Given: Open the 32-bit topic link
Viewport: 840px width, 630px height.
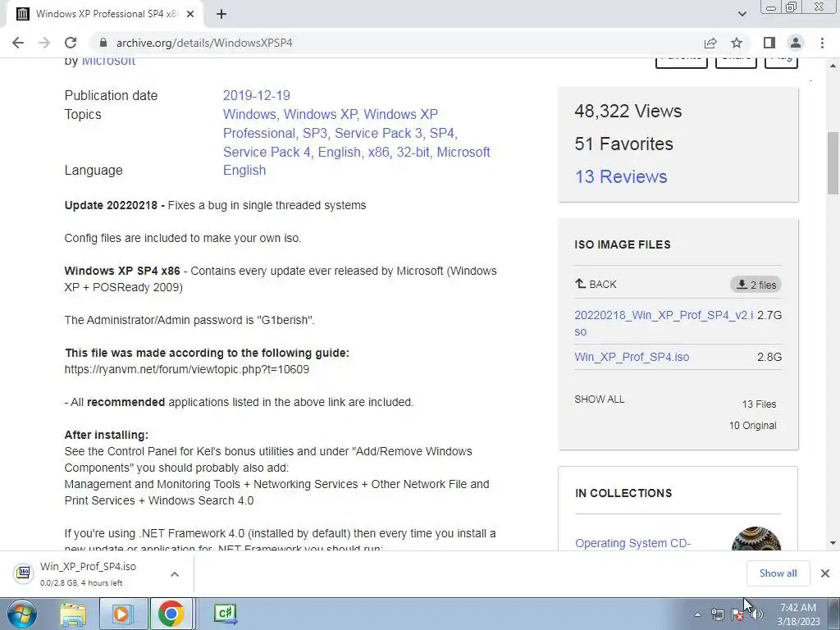Looking at the screenshot, I should [x=413, y=152].
